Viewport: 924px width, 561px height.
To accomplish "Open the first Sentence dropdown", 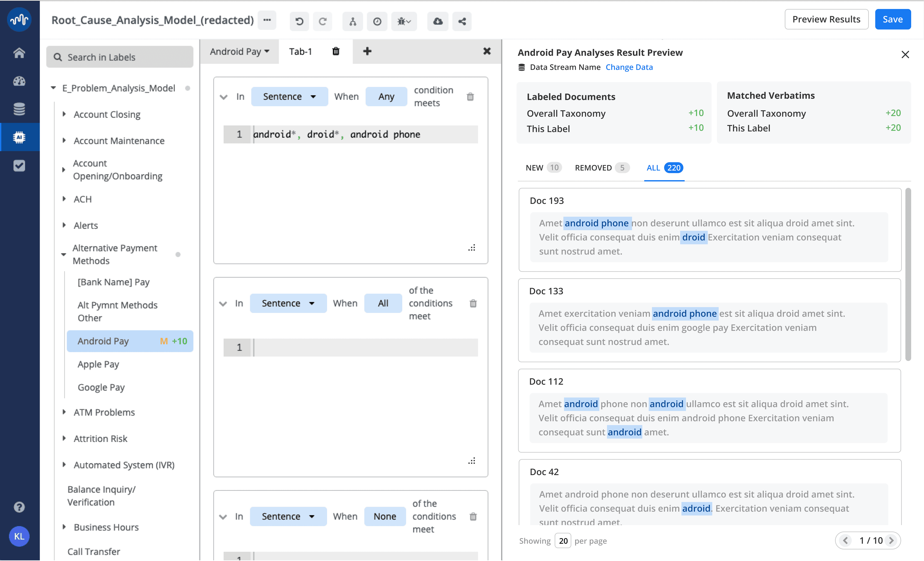I will [x=289, y=97].
